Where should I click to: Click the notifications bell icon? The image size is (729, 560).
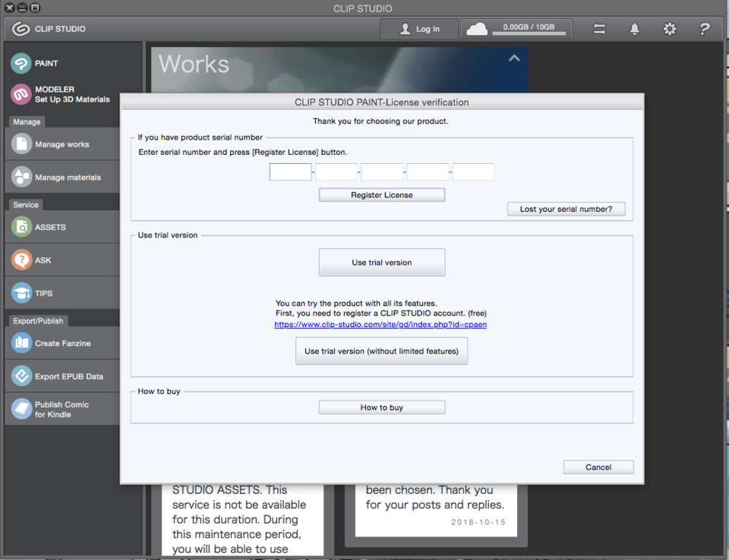pos(634,29)
